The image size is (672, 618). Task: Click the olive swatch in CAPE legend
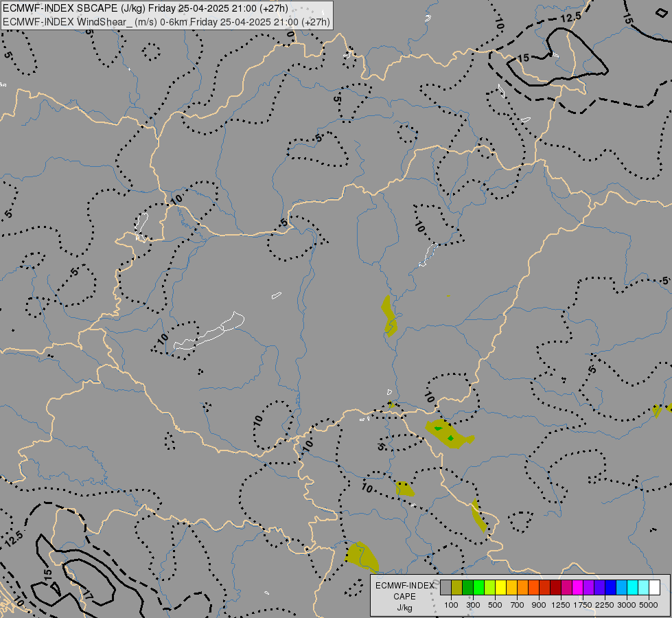(x=457, y=588)
